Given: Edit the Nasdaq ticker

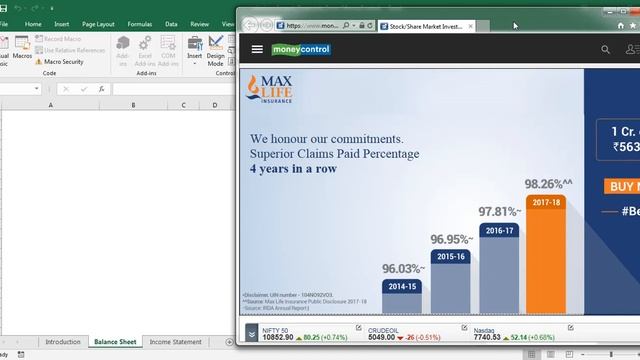Looking at the screenshot, I should tap(571, 328).
